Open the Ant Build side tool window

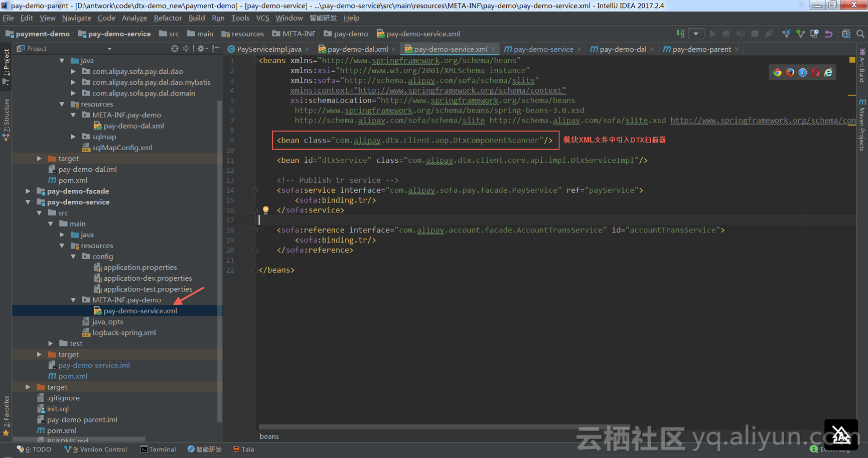(x=862, y=65)
